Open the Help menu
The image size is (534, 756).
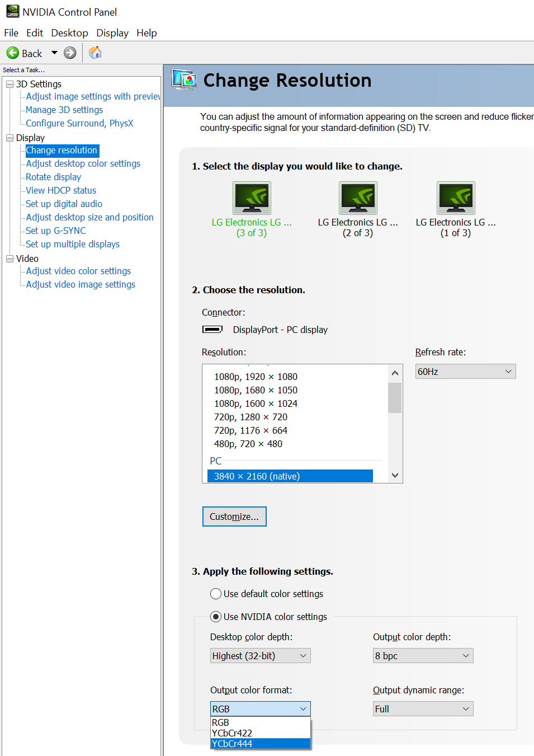click(147, 33)
